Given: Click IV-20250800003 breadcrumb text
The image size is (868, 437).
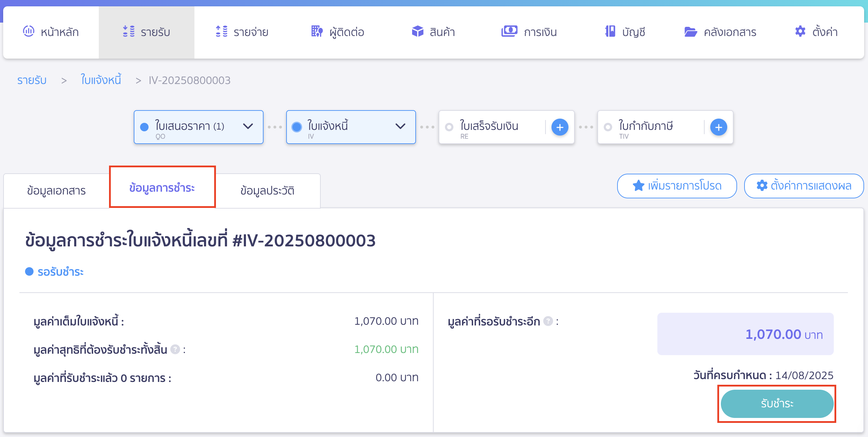Looking at the screenshot, I should pyautogui.click(x=189, y=80).
